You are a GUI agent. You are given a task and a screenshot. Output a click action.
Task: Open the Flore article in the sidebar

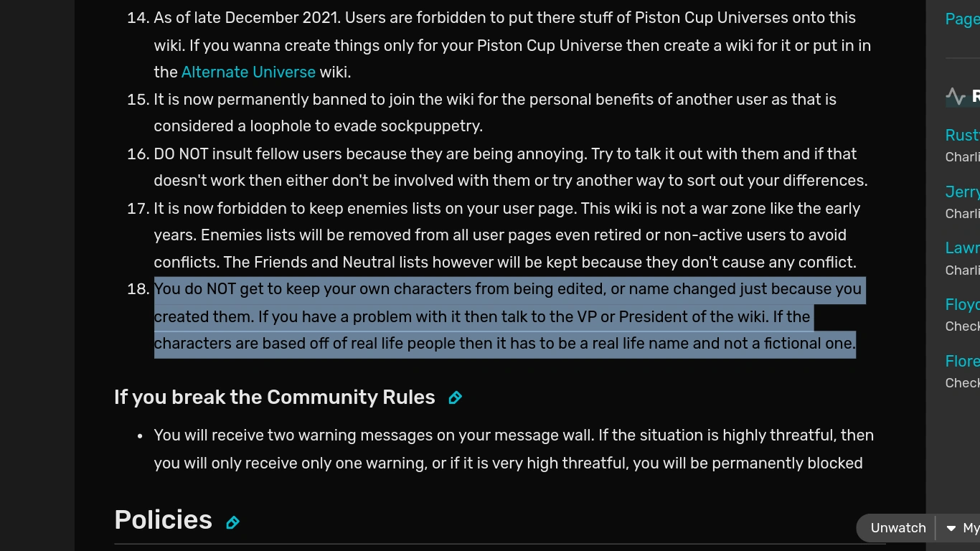(x=961, y=361)
